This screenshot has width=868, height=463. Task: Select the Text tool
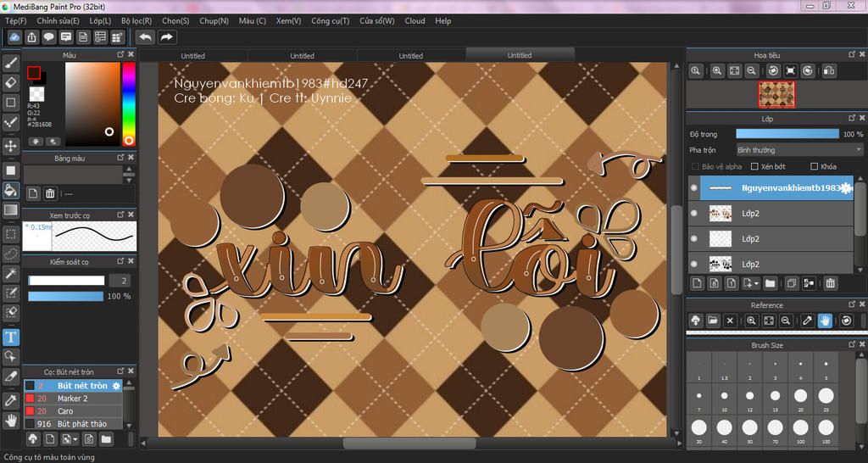[11, 336]
